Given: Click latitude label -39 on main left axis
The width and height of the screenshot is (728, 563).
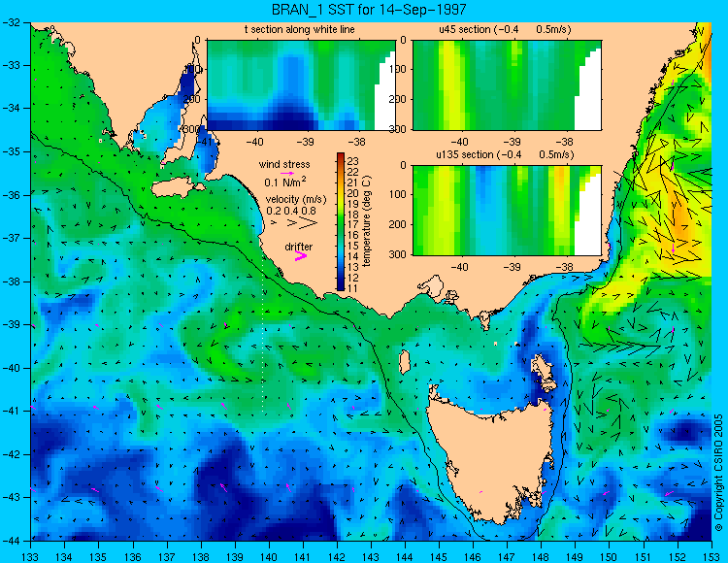Looking at the screenshot, I should [11, 324].
